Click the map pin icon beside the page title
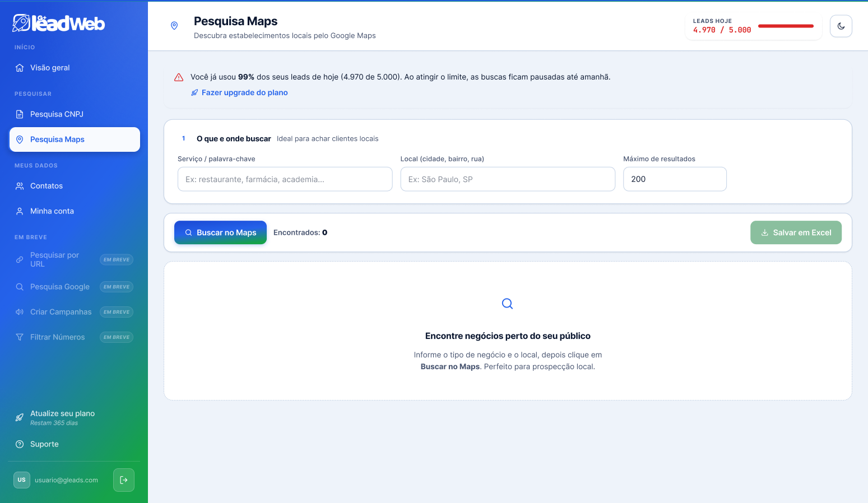The image size is (868, 503). point(174,26)
